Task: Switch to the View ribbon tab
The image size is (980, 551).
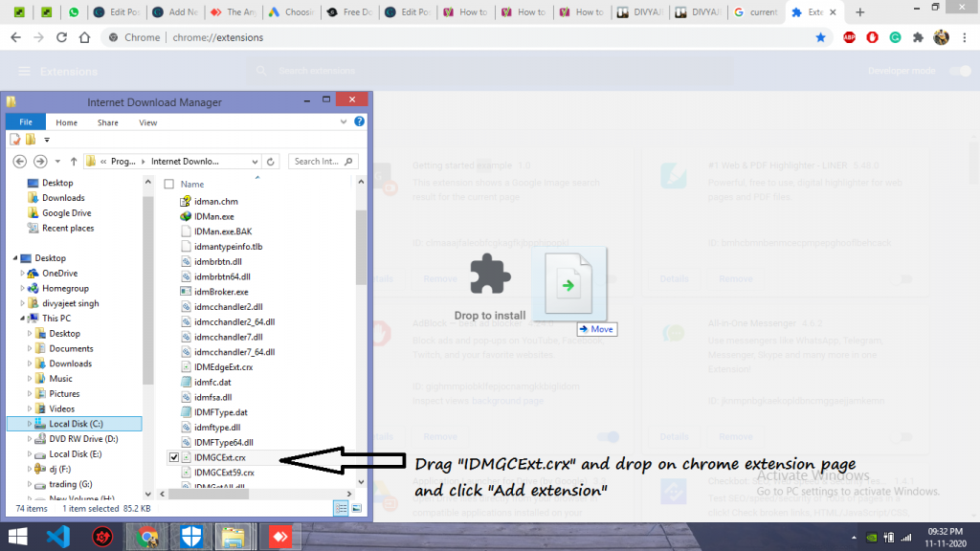Action: [x=148, y=122]
